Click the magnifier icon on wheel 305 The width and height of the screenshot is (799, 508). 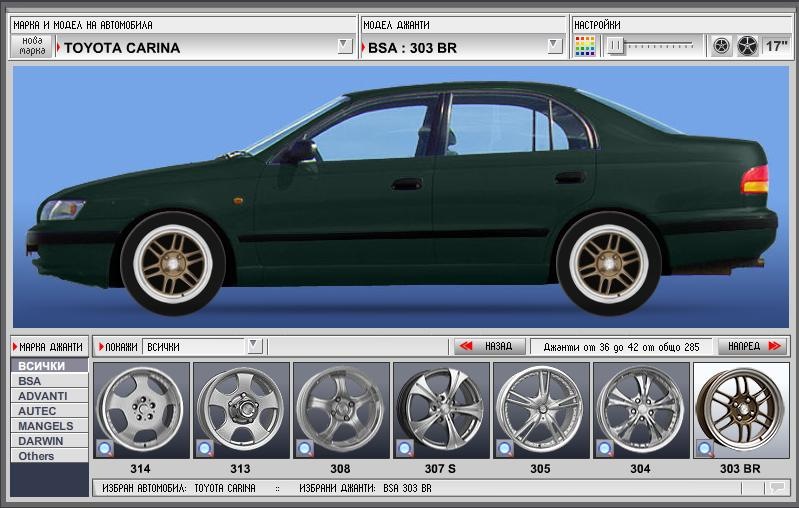[x=505, y=448]
